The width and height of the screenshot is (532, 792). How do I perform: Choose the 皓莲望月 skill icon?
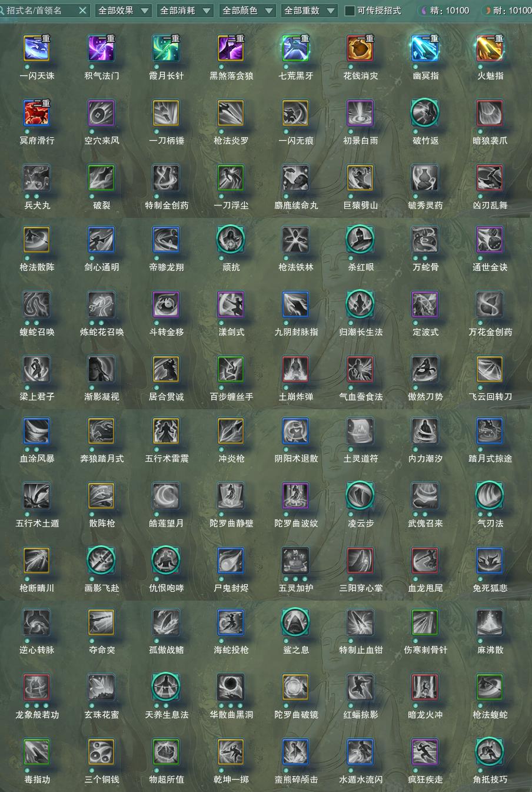tap(166, 496)
